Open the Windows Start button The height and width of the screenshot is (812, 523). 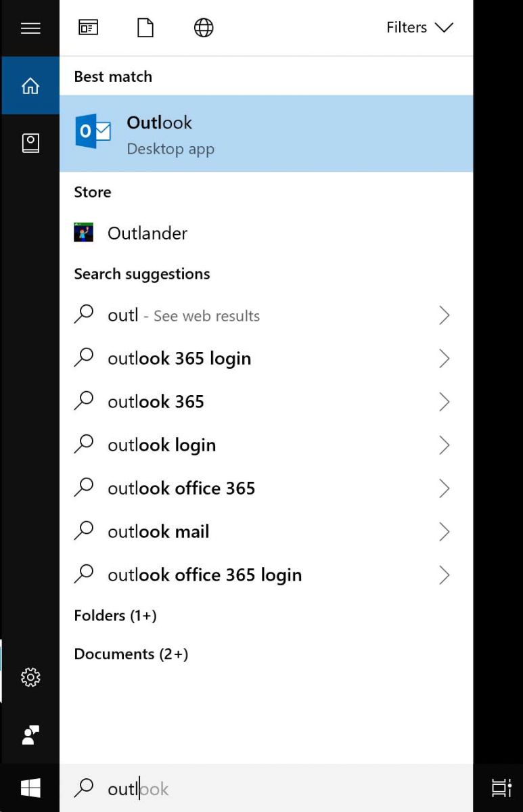(x=30, y=788)
